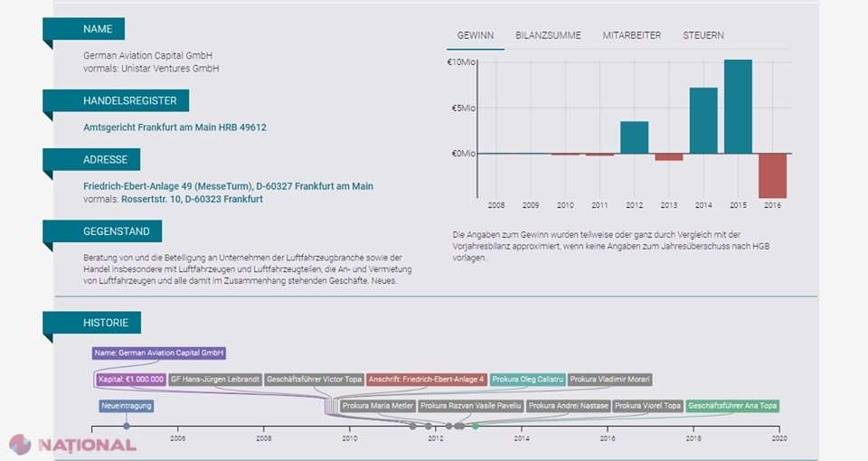
Task: Switch to the GEWINN tab
Action: [475, 35]
